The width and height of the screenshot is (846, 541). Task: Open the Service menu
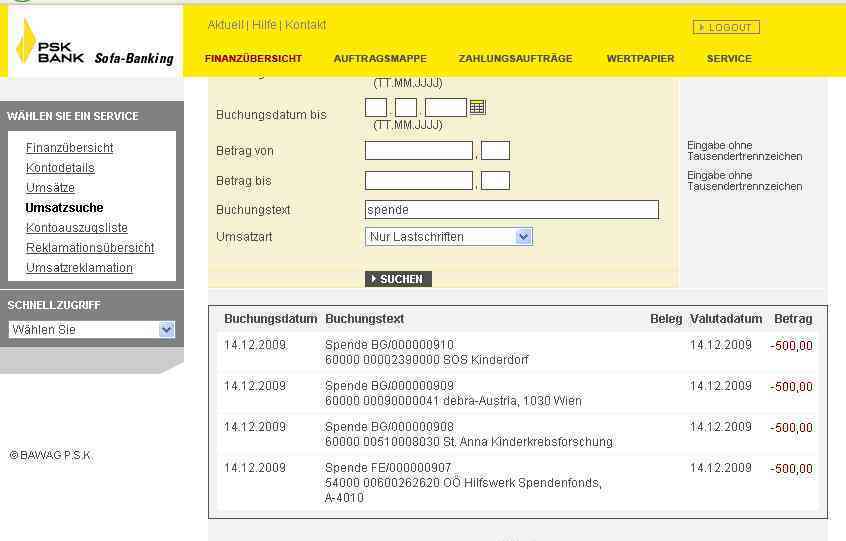(729, 59)
